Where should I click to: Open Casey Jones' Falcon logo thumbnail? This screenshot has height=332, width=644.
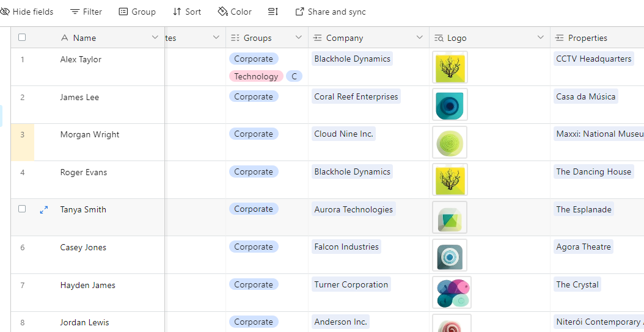click(450, 255)
